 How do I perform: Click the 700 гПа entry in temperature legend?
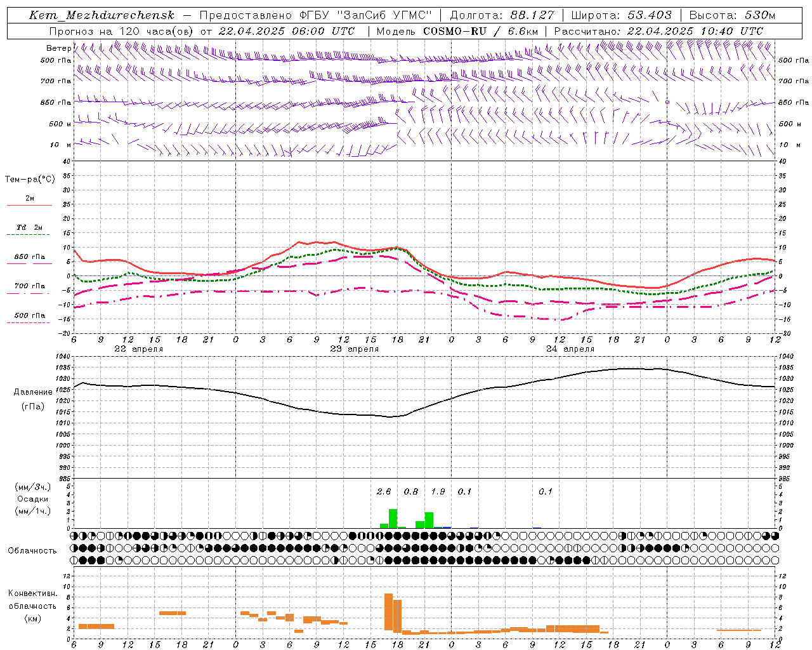(29, 286)
